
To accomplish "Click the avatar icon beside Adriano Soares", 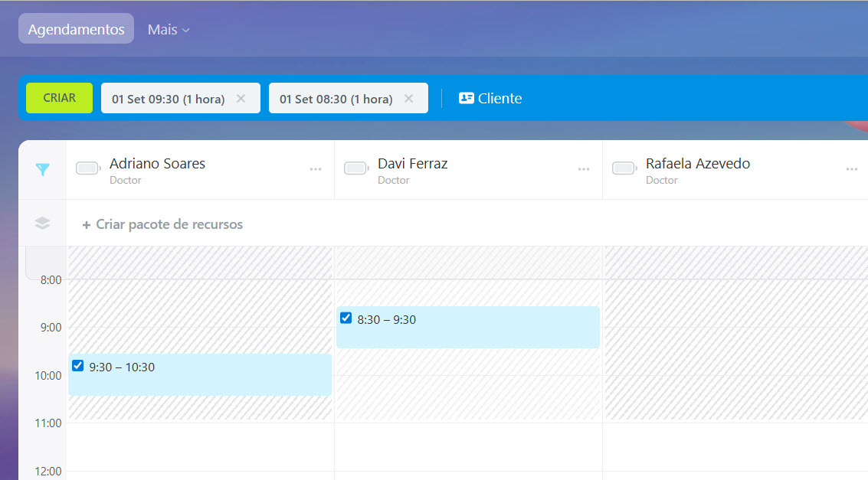I will pos(88,168).
